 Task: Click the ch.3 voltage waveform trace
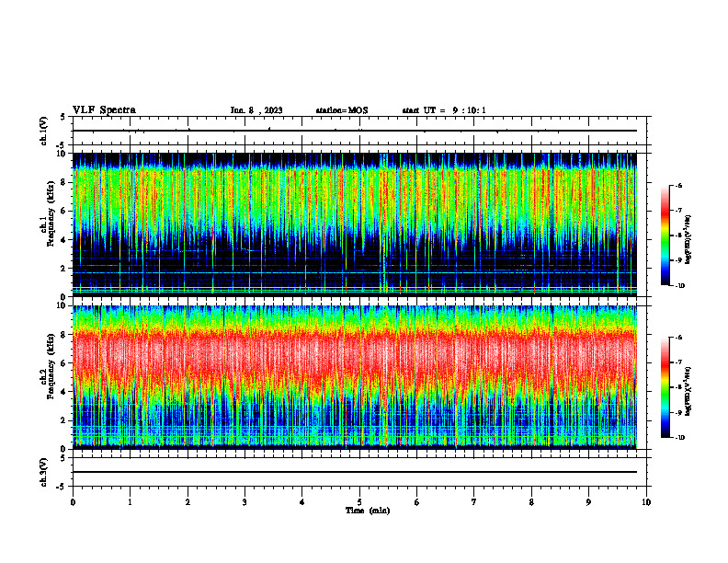(355, 472)
